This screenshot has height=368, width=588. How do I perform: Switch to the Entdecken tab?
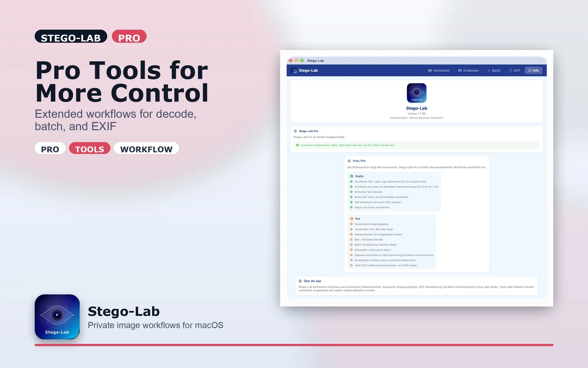point(469,71)
